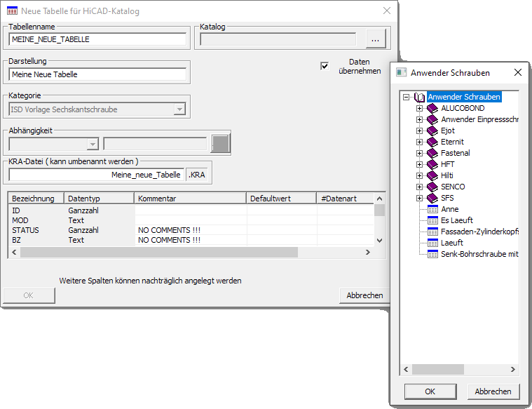The height and width of the screenshot is (409, 532).
Task: Click the Es Laeuft table icon
Action: 432,220
